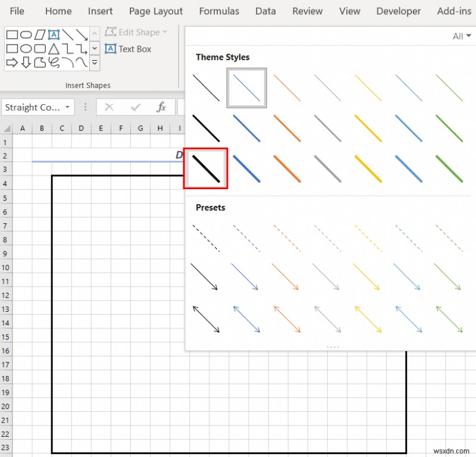Select the Arc shape tool

pos(67,62)
